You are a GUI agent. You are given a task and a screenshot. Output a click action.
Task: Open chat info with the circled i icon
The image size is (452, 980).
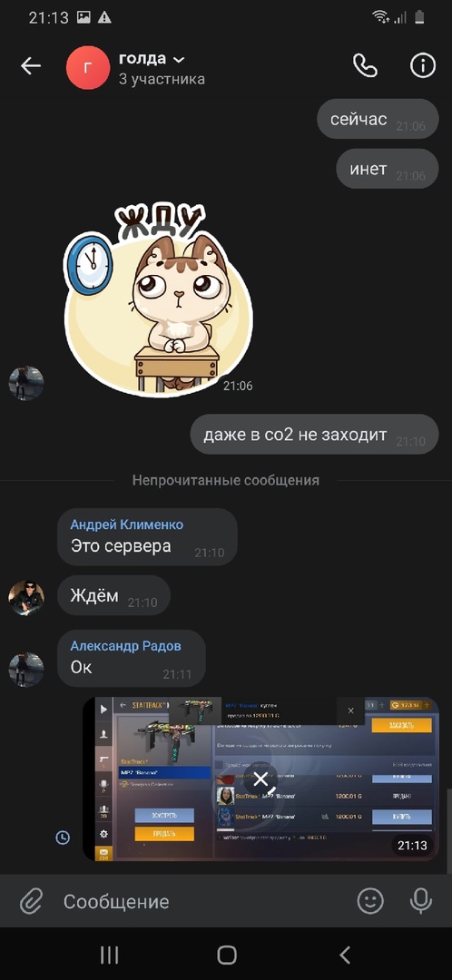423,65
